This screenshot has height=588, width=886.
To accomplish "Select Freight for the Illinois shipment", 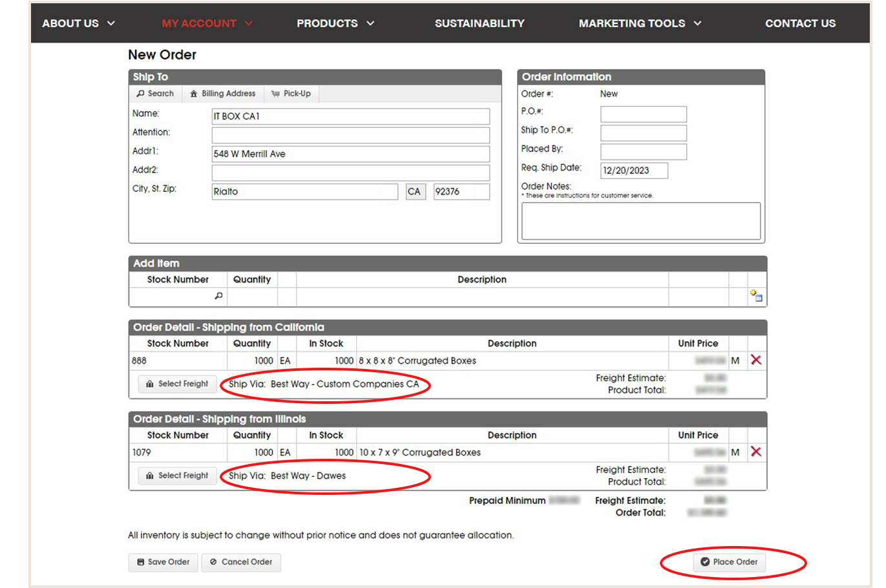I will (178, 476).
